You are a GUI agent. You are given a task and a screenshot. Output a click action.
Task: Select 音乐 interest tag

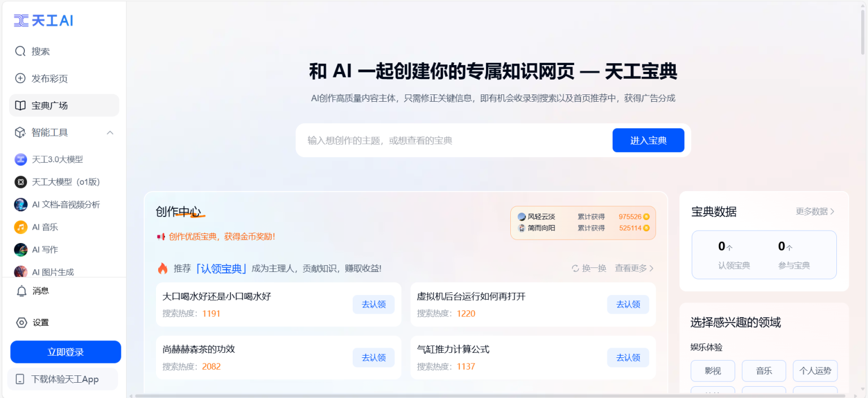pyautogui.click(x=763, y=371)
